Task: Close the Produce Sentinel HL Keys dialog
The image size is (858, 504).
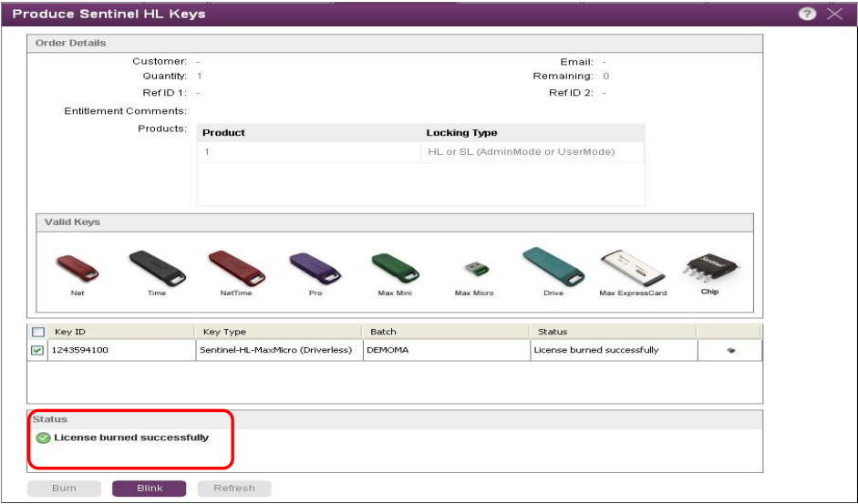Action: (834, 14)
